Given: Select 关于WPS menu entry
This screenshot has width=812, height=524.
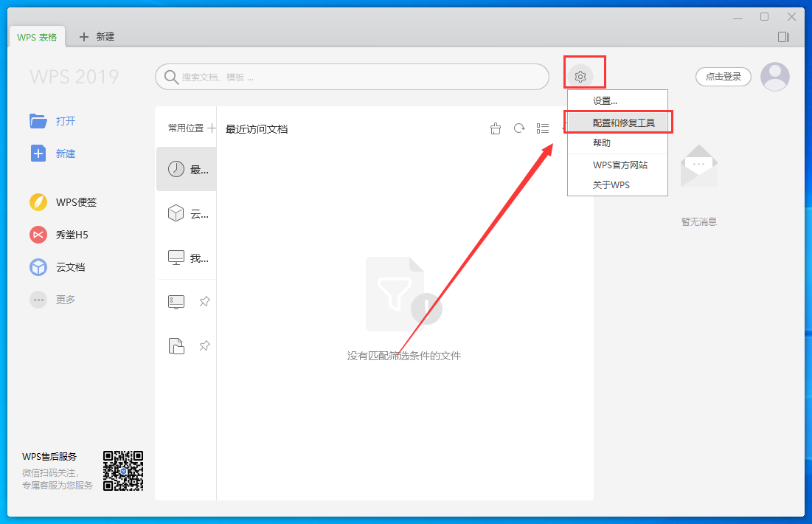Looking at the screenshot, I should pyautogui.click(x=617, y=185).
